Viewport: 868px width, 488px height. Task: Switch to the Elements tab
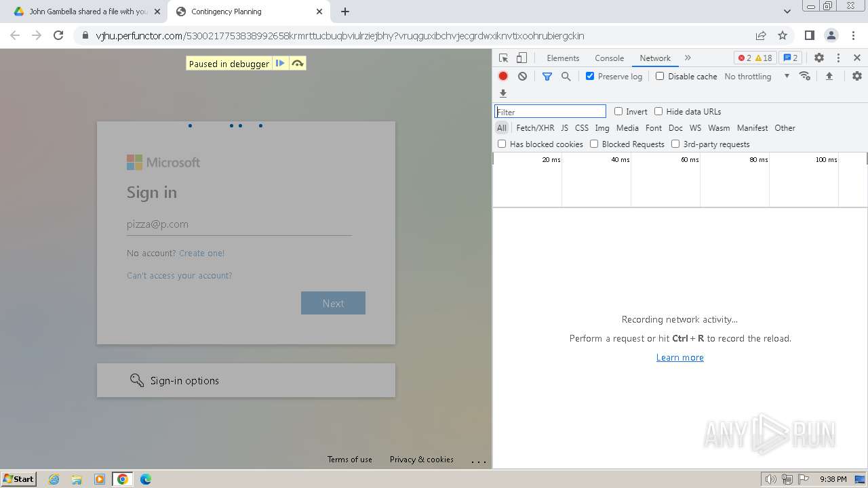point(563,58)
